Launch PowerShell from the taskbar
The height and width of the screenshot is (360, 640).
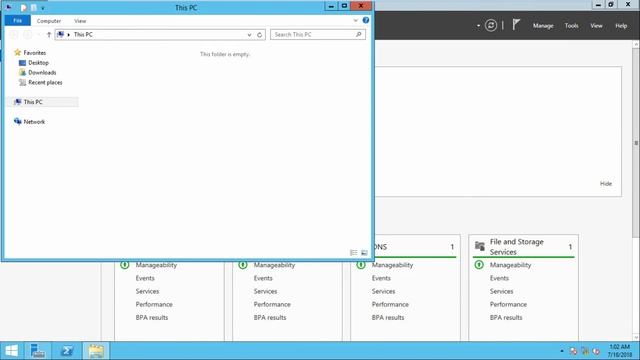(x=67, y=351)
